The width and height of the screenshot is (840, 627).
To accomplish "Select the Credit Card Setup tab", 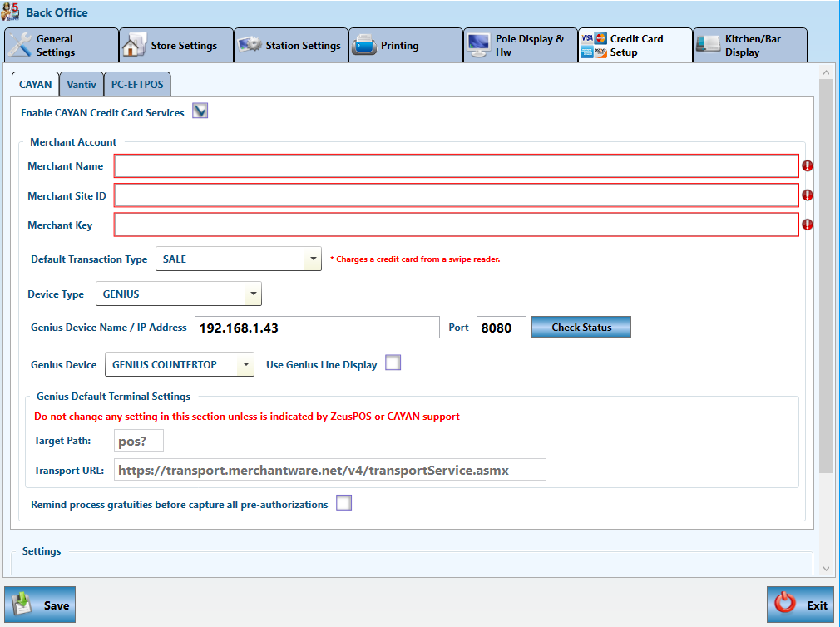I will tap(635, 45).
